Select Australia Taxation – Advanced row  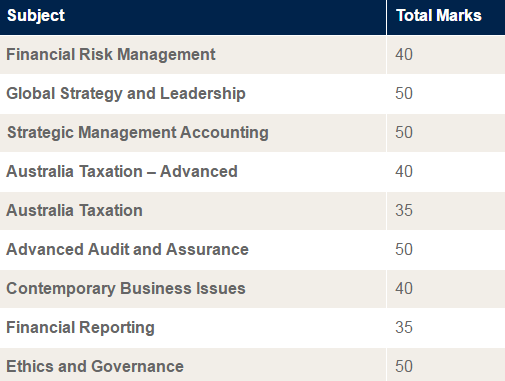coord(252,172)
